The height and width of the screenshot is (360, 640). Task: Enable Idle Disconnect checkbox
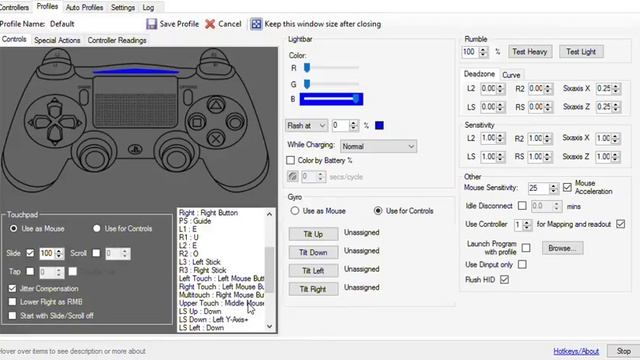(522, 206)
